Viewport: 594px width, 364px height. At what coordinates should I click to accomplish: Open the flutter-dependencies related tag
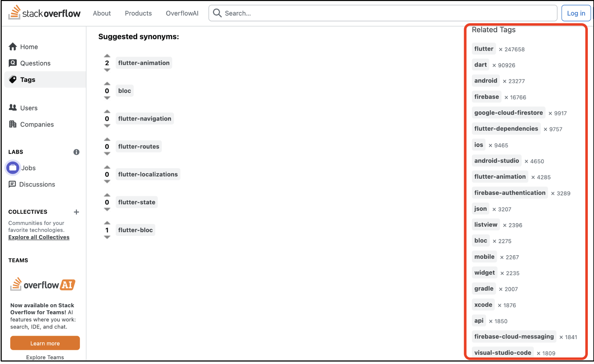[x=506, y=128]
